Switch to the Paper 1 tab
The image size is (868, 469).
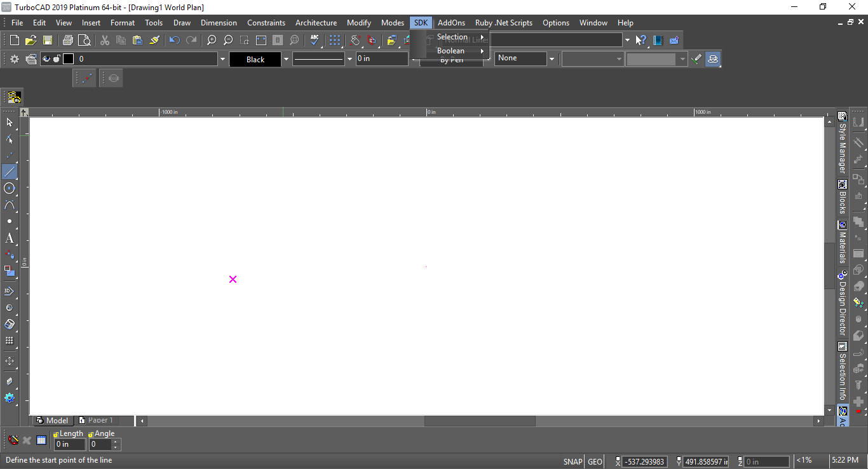coord(96,421)
